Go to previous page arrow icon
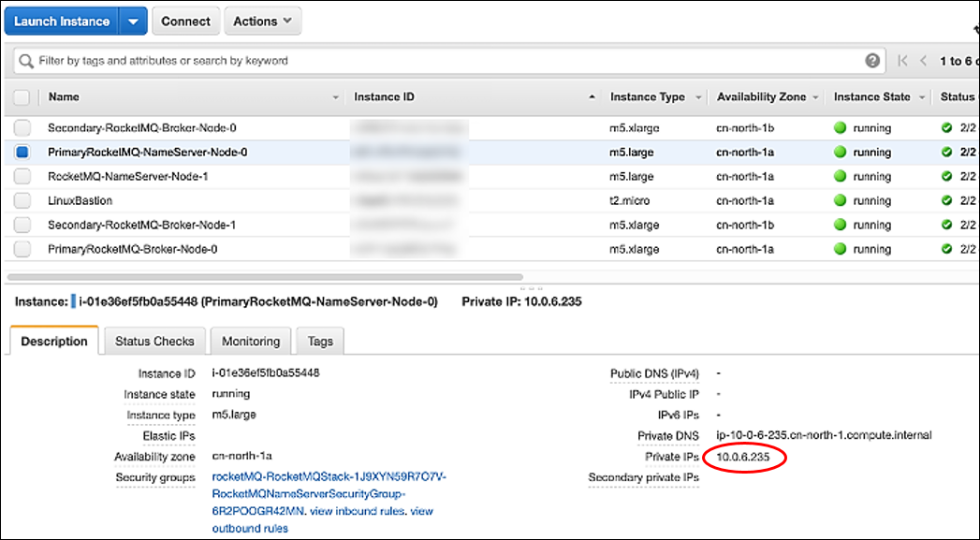Viewport: 980px width, 540px height. click(923, 61)
